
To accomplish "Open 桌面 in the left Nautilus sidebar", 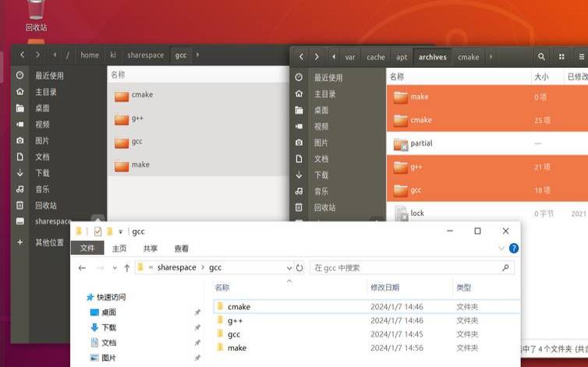I will [x=42, y=108].
